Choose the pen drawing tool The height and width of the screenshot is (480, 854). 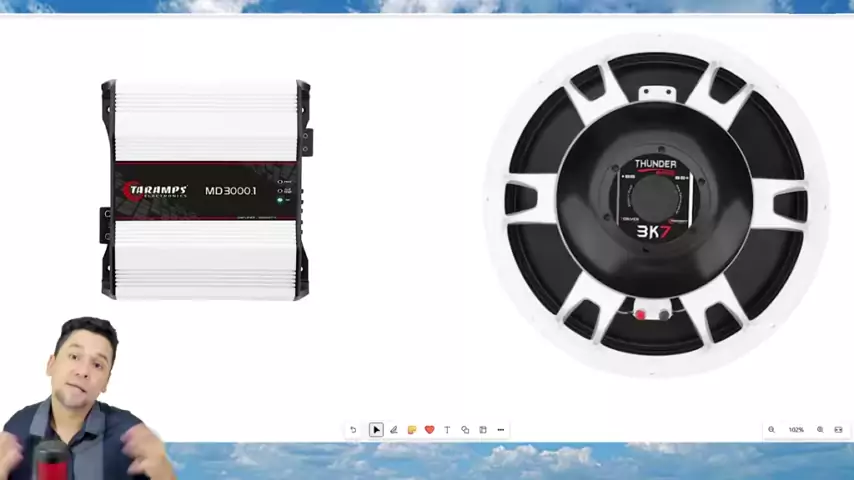pos(394,430)
